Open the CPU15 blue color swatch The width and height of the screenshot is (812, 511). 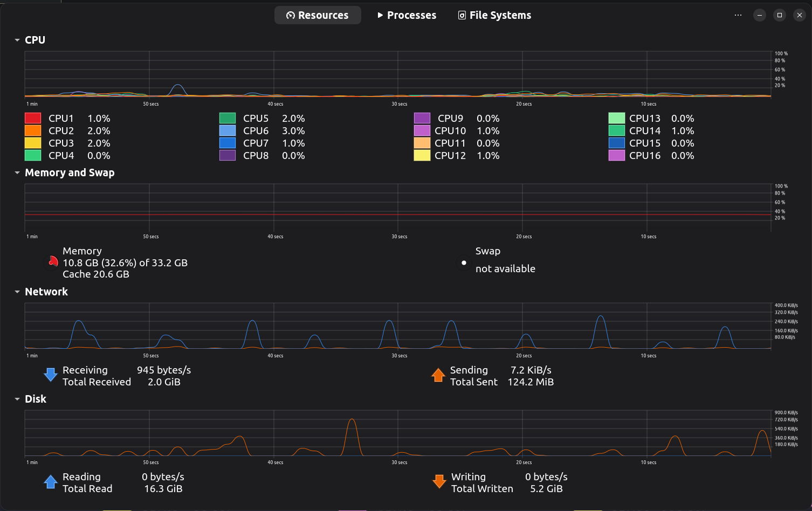(617, 143)
